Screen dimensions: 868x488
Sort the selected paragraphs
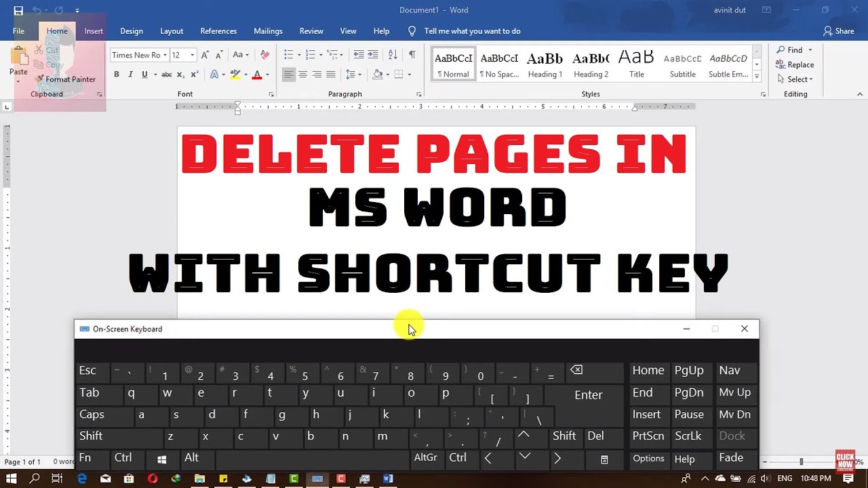pyautogui.click(x=393, y=55)
